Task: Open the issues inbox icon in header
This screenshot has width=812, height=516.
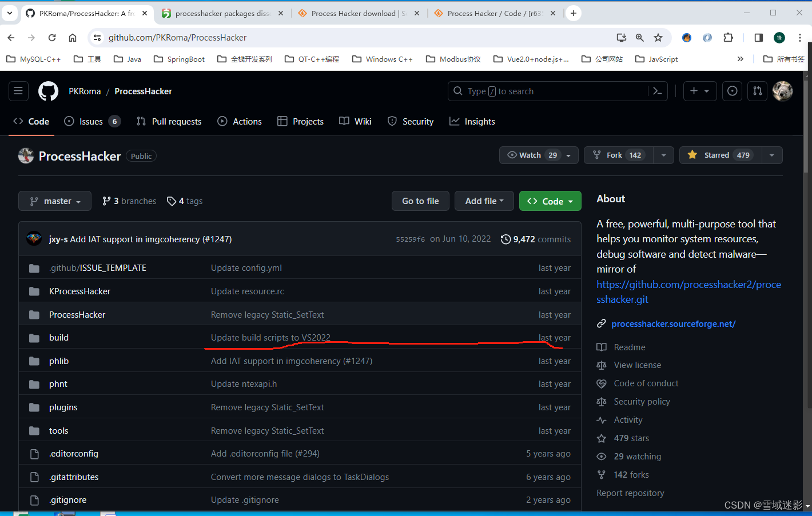Action: point(732,91)
